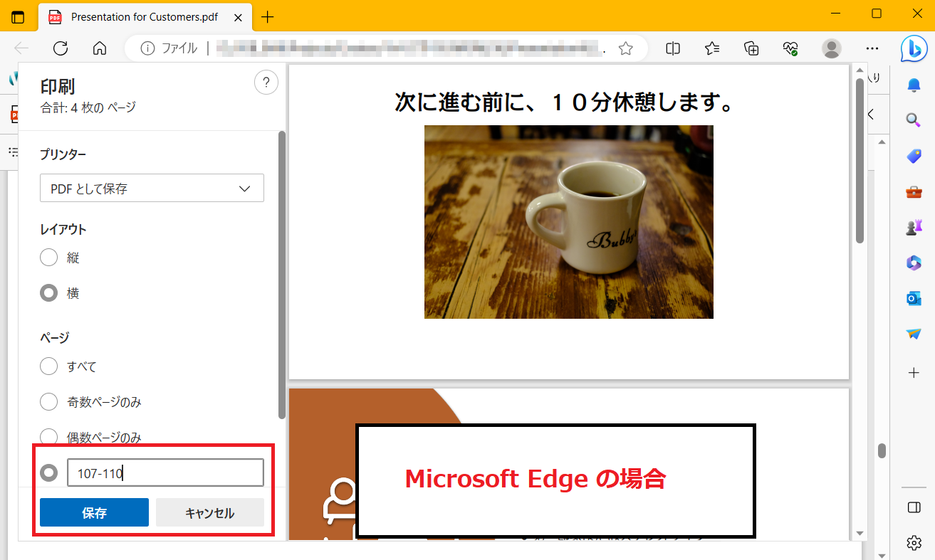Image resolution: width=935 pixels, height=560 pixels.
Task: Click the 保存 save button
Action: coord(94,512)
